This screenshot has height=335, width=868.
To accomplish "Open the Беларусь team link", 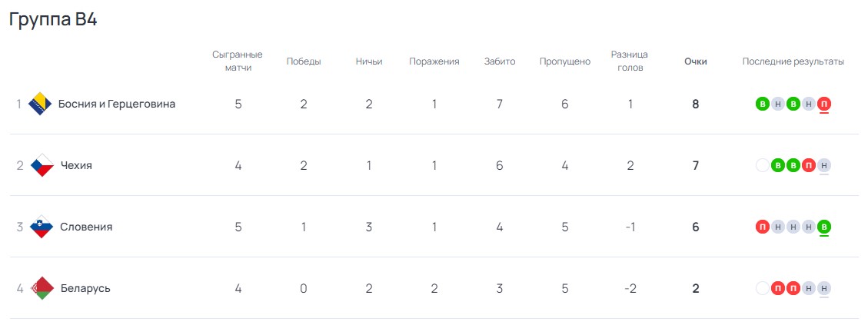I will 85,288.
